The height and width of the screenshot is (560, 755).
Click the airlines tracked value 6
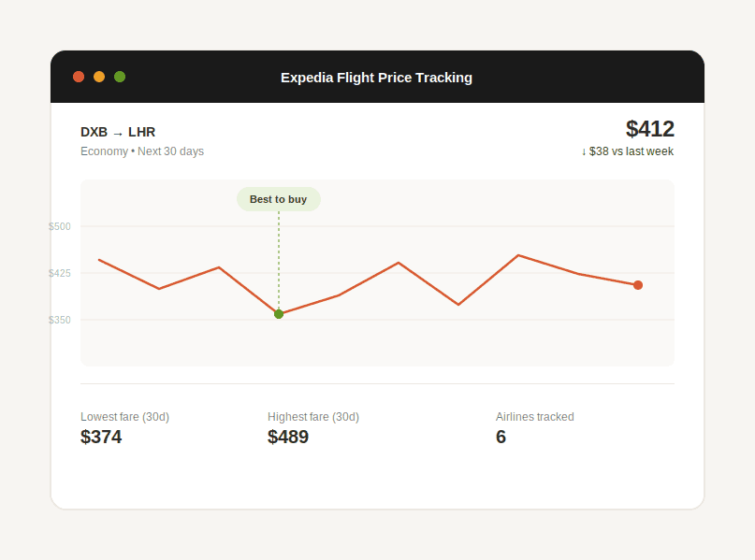click(501, 437)
